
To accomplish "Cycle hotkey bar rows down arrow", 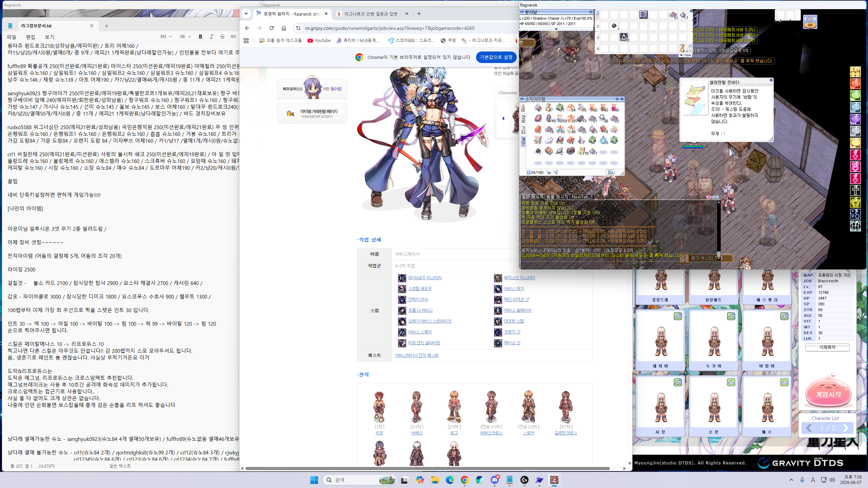I will pyautogui.click(x=690, y=51).
